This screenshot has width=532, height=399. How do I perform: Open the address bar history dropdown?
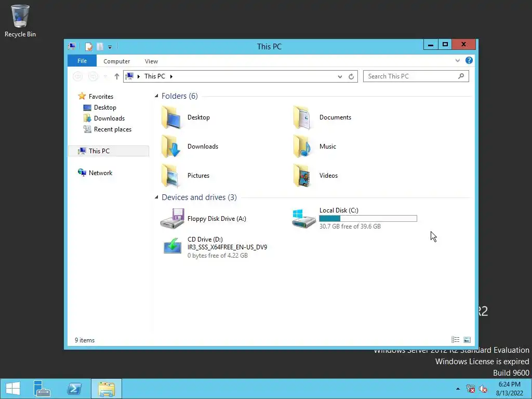(340, 77)
